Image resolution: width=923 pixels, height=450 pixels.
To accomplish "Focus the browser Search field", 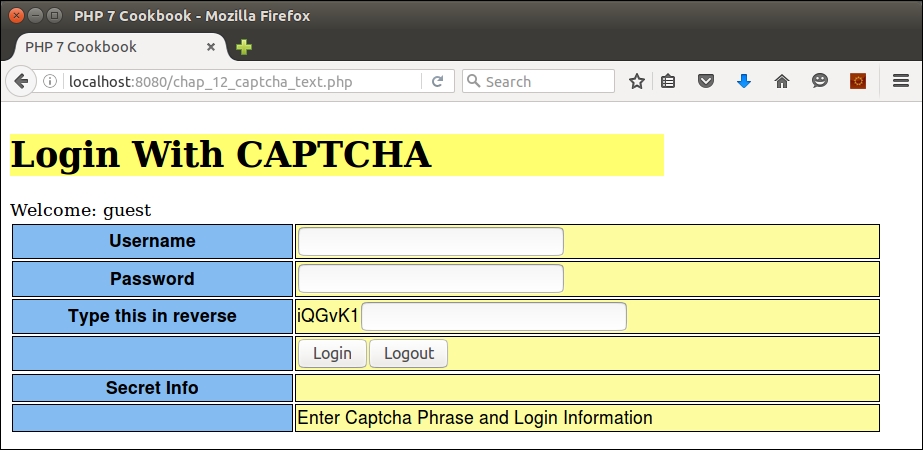I will pos(539,81).
